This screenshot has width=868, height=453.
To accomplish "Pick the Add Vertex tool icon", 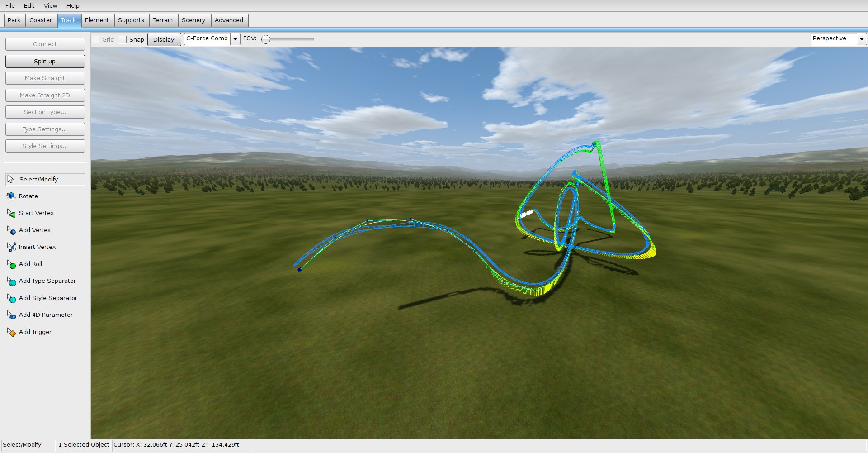I will [x=11, y=230].
